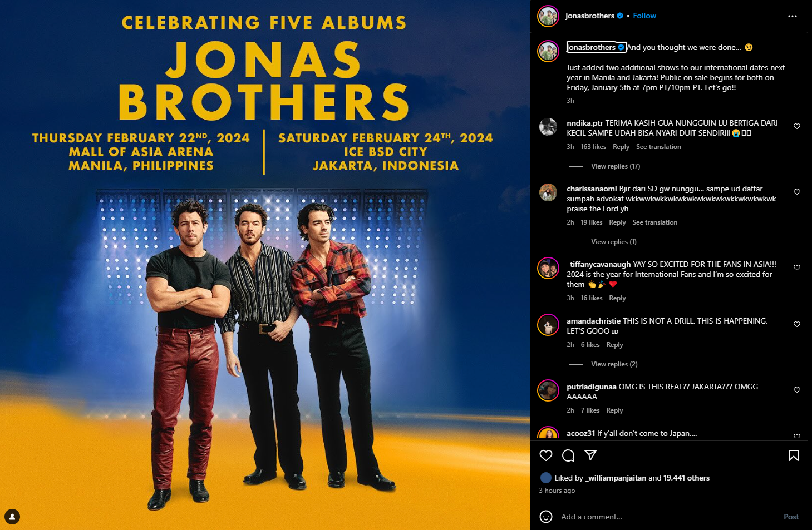Open emoji picker in comment box

click(x=546, y=517)
